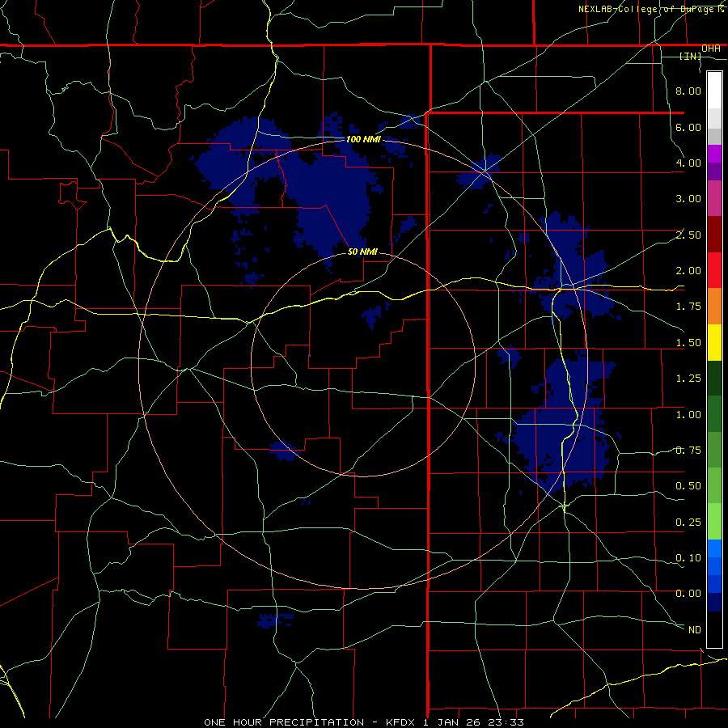Screen dimensions: 728x728
Task: Select the bright red legend swatch
Action: [x=714, y=270]
